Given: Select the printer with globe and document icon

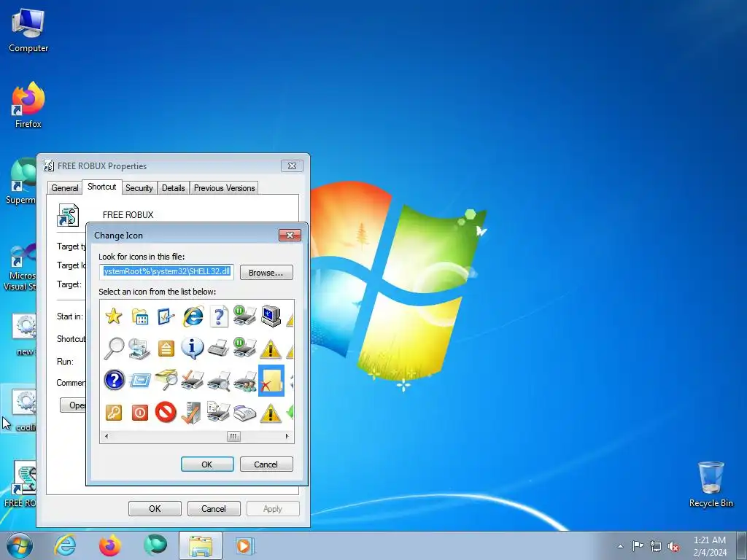Looking at the screenshot, I should tap(139, 349).
